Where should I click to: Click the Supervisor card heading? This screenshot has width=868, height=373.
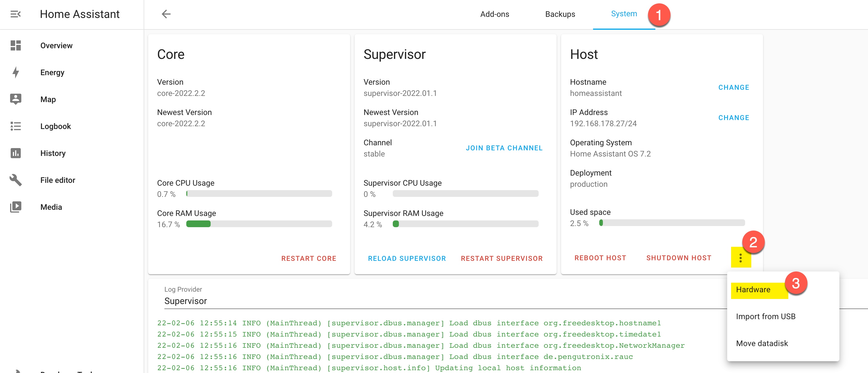(394, 55)
